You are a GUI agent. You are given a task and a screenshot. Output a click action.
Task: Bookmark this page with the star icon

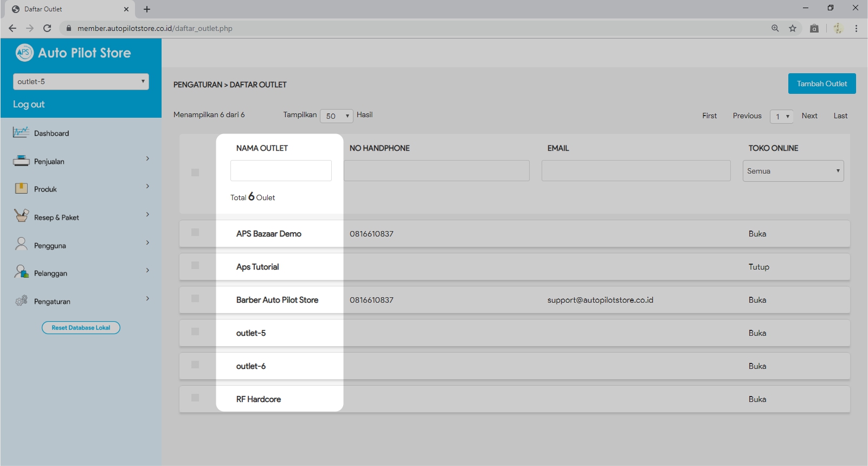[793, 28]
